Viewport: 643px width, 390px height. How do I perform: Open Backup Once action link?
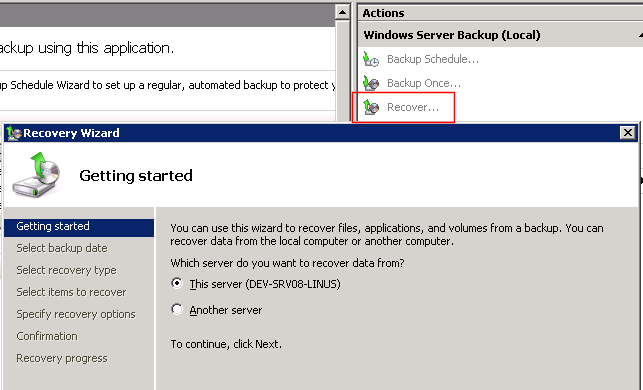pos(424,83)
